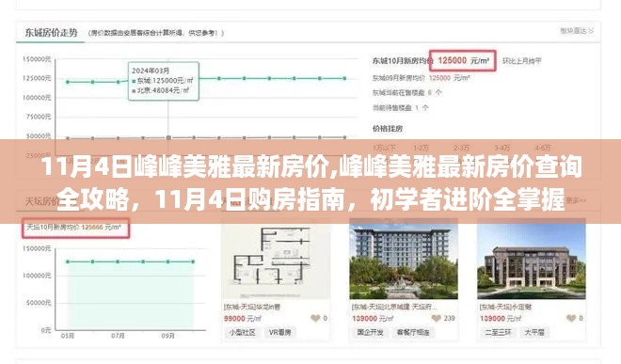Click the highlighted March point on the 北京 line
Screen dimensions: 621x364
click(168, 137)
